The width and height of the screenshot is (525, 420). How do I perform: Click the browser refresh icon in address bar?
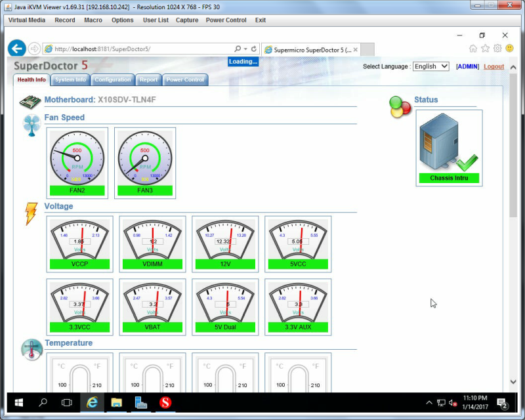tap(254, 49)
